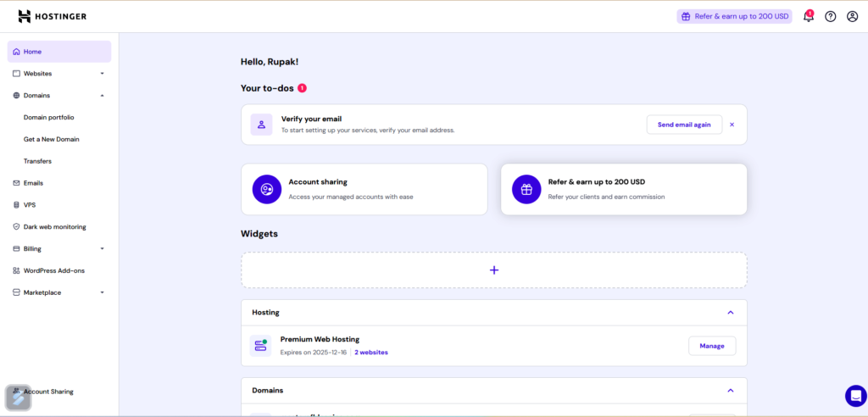The width and height of the screenshot is (868, 417).
Task: Expand the Websites sidebar menu arrow
Action: click(x=102, y=74)
